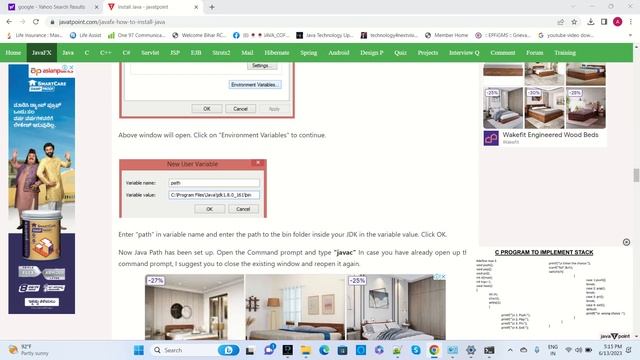Open Chrome profile avatar

tap(618, 22)
